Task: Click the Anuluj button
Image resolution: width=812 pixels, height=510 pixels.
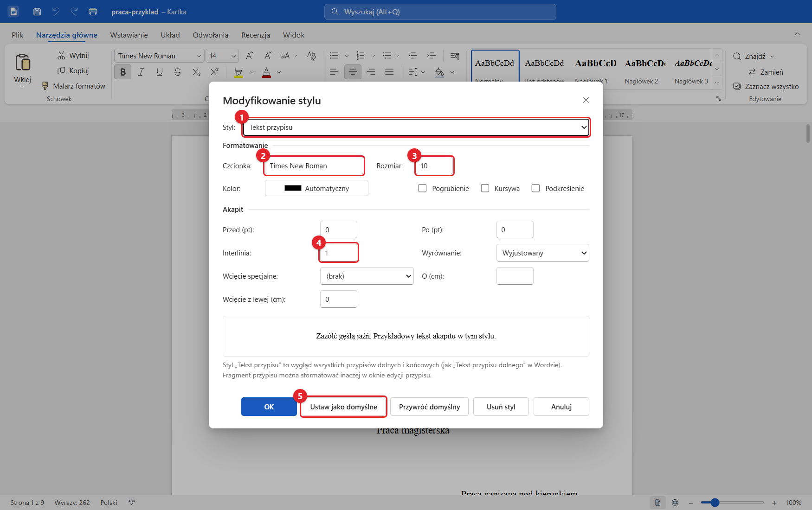Action: point(561,407)
